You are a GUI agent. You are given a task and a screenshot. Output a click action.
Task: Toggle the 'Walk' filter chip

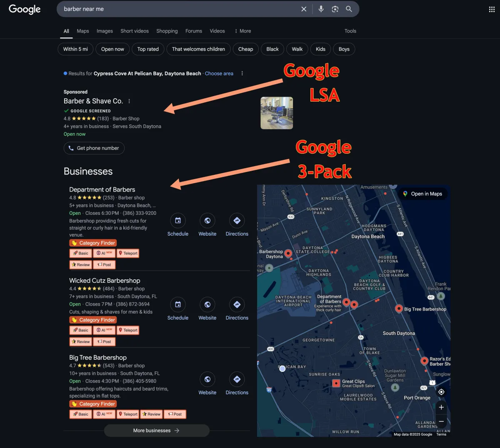[297, 49]
